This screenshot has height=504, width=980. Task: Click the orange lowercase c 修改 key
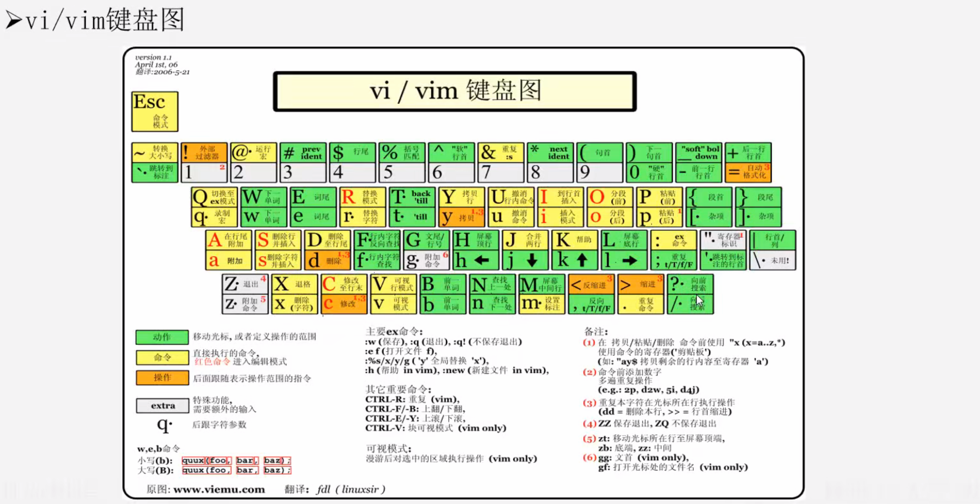pyautogui.click(x=344, y=304)
